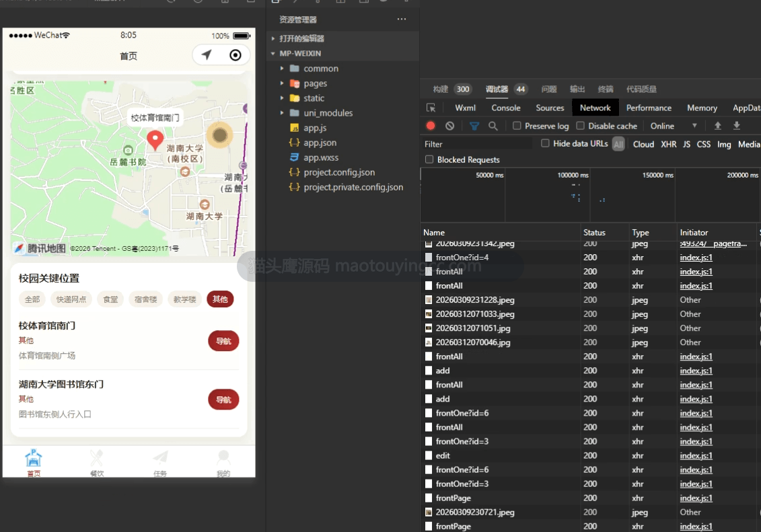Expand the static folder
761x532 pixels.
[281, 98]
